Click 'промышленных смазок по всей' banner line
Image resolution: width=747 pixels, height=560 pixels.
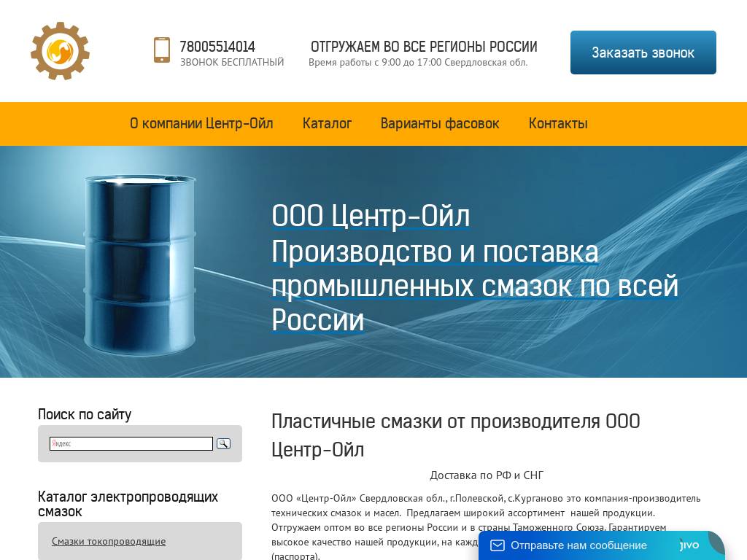click(x=475, y=286)
